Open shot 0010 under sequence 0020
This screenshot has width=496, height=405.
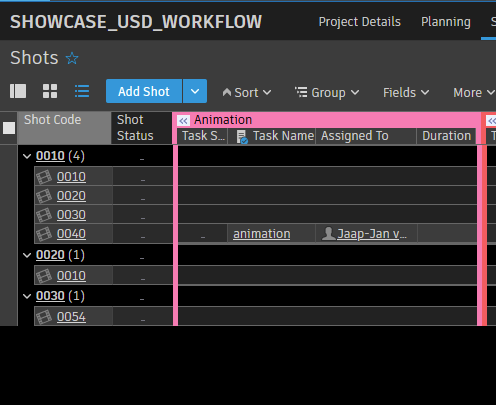point(71,276)
